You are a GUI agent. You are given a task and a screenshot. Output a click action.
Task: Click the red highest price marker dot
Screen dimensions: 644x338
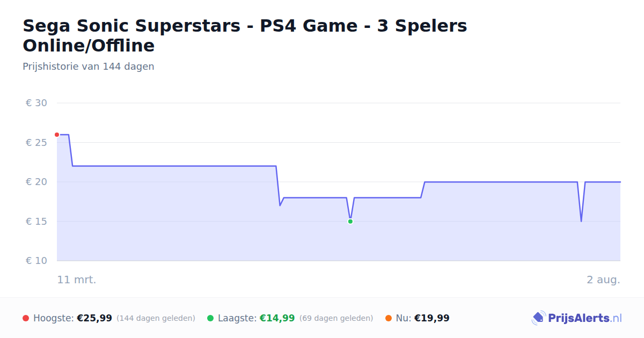(x=57, y=135)
